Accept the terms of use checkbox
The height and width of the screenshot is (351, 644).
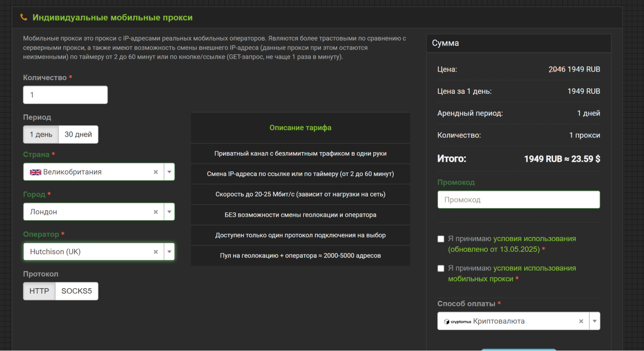pos(441,239)
